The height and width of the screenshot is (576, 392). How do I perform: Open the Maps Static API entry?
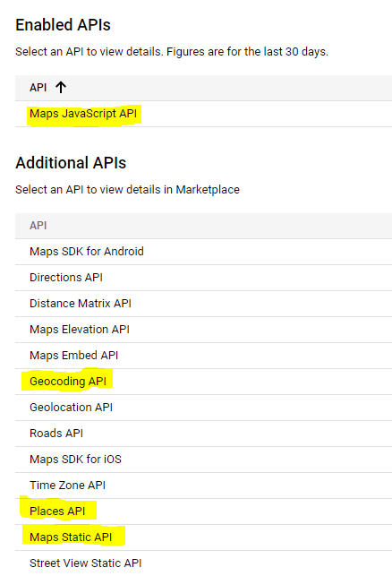71,537
